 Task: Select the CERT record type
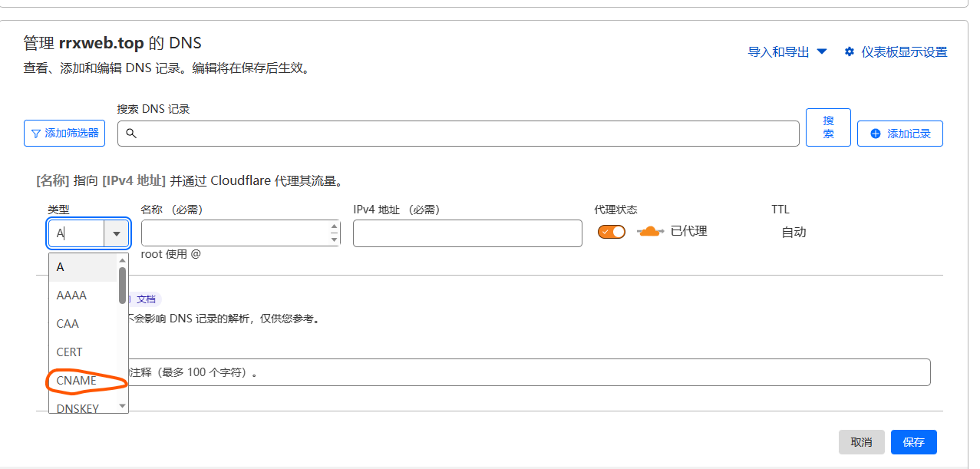(x=69, y=352)
